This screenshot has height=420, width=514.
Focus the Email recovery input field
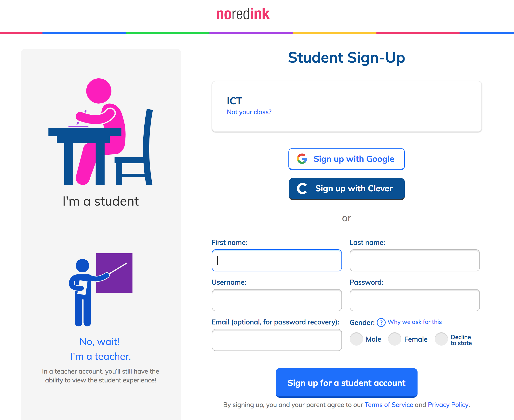tap(277, 340)
